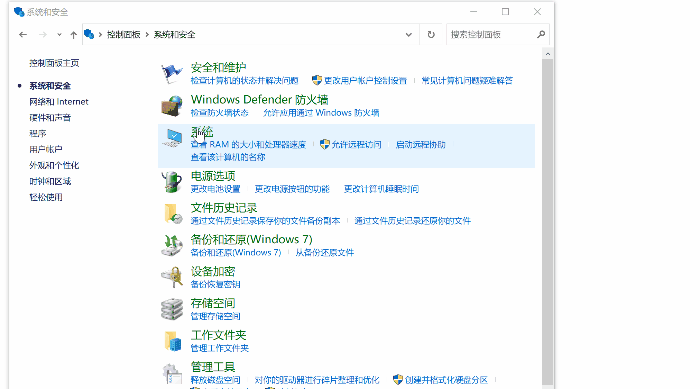Click 更改用户帐户控制设置 link

(365, 80)
